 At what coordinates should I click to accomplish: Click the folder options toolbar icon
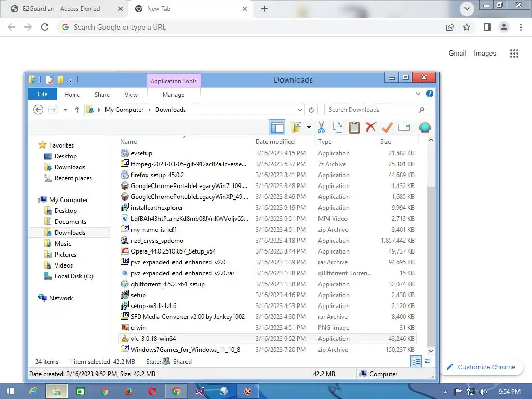[296, 128]
